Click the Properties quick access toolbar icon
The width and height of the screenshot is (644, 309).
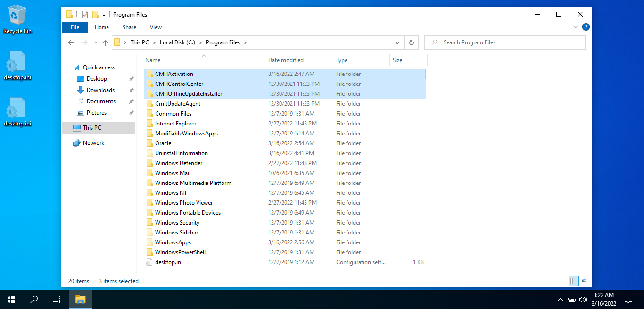[85, 15]
